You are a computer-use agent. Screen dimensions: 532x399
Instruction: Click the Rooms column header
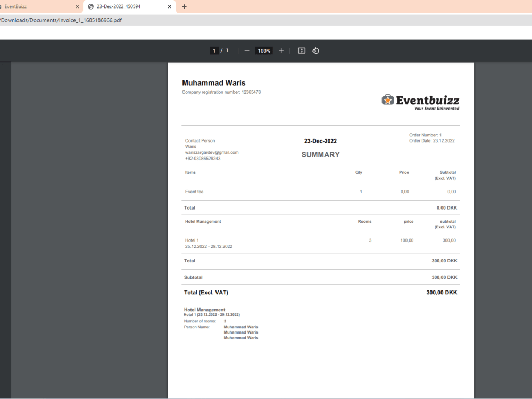point(364,221)
